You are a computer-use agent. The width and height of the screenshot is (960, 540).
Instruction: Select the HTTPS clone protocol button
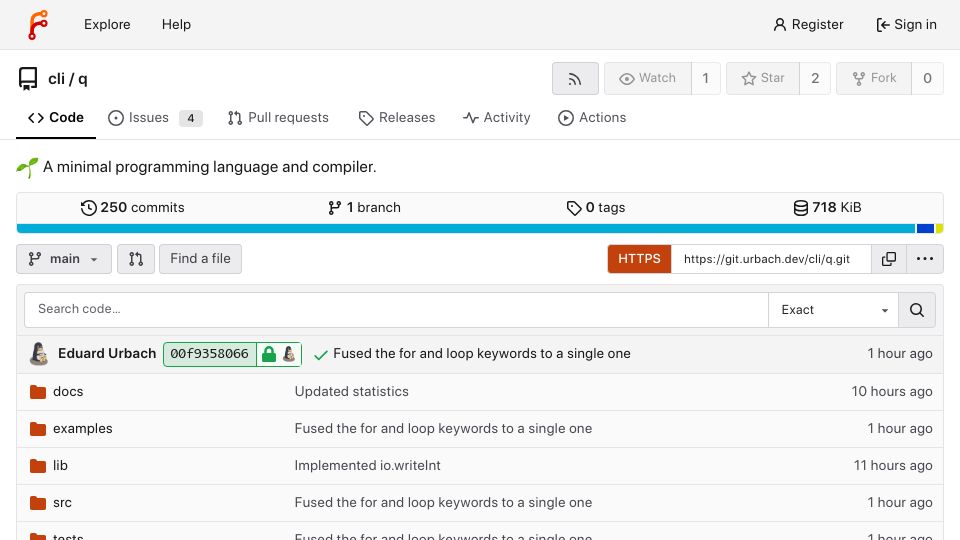(x=639, y=259)
